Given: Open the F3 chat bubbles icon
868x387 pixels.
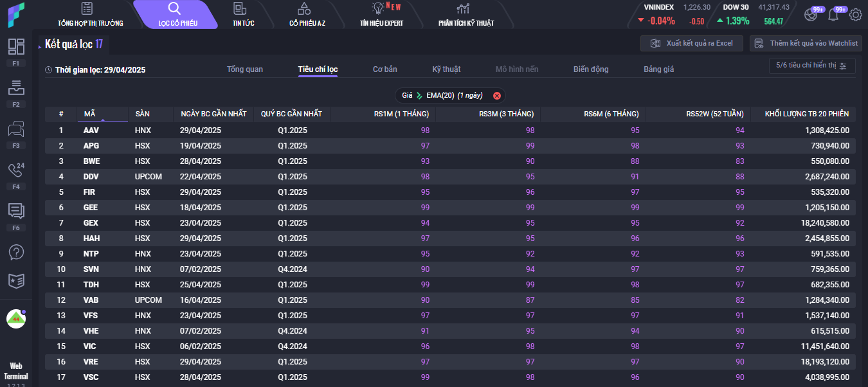Looking at the screenshot, I should [x=16, y=129].
